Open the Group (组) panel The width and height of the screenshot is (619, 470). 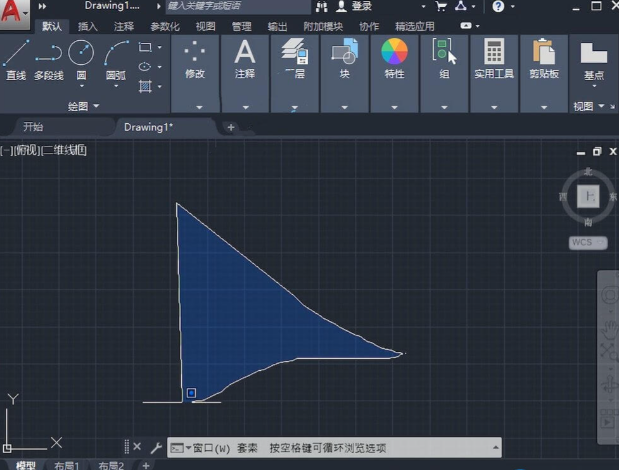tap(445, 59)
